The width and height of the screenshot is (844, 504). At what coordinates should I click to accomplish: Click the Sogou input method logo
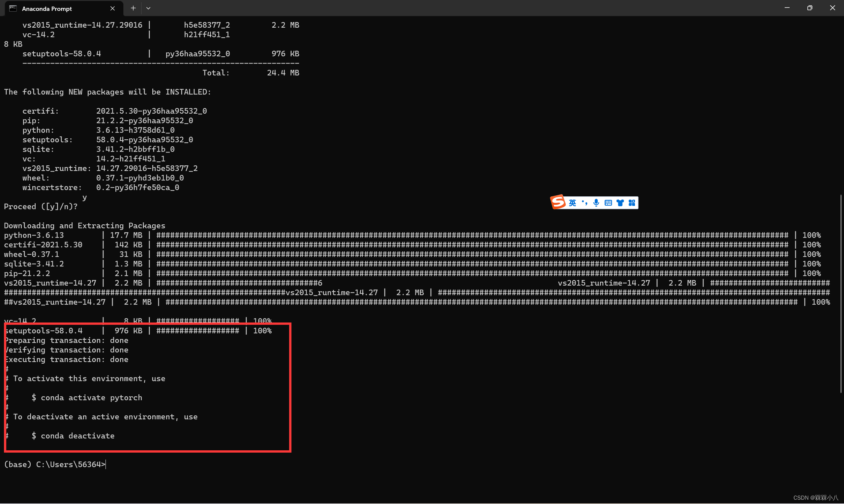click(558, 202)
